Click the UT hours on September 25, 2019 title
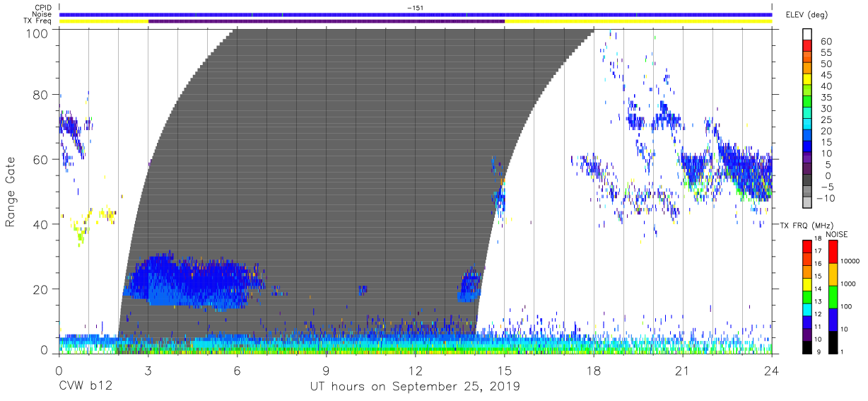The image size is (868, 401). [x=415, y=387]
